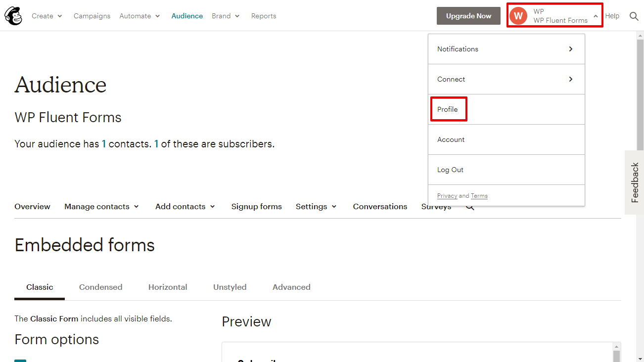
Task: Click the subscribers count link
Action: (157, 144)
